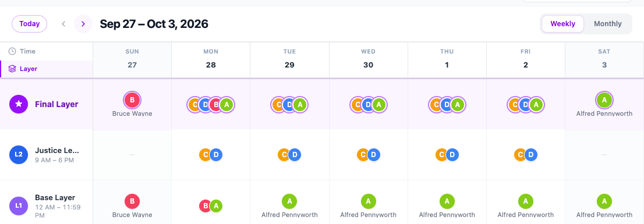This screenshot has height=224, width=644.
Task: Jump to Today
Action: tap(30, 24)
